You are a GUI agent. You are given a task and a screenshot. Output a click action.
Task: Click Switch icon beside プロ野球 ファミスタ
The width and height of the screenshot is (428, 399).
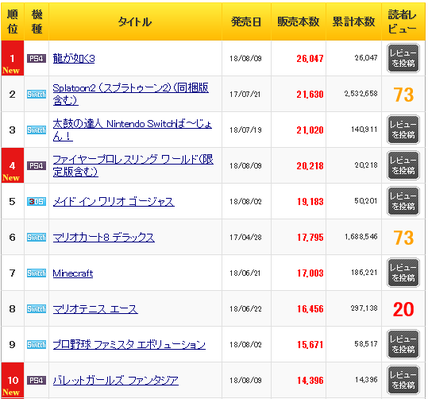click(x=36, y=345)
